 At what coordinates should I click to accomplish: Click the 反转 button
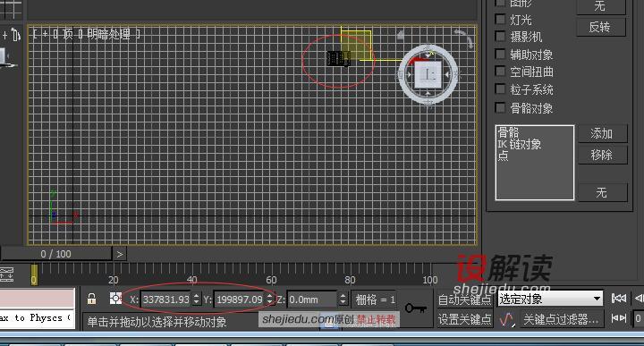click(x=601, y=27)
